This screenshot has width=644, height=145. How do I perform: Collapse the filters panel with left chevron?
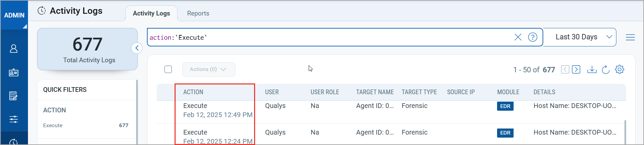point(137,48)
